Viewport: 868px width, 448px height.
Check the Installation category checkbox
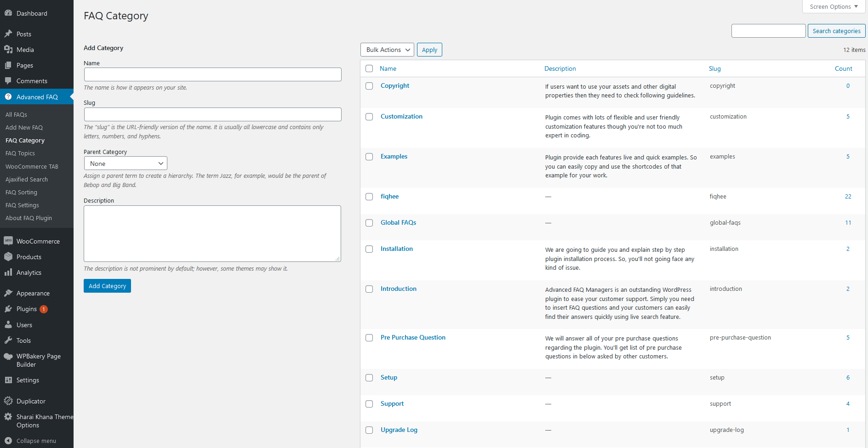tap(369, 249)
